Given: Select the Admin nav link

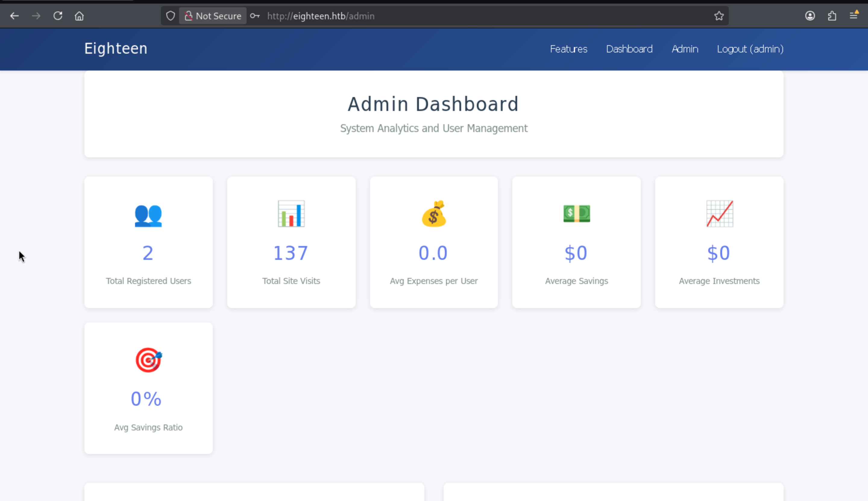Looking at the screenshot, I should coord(685,49).
